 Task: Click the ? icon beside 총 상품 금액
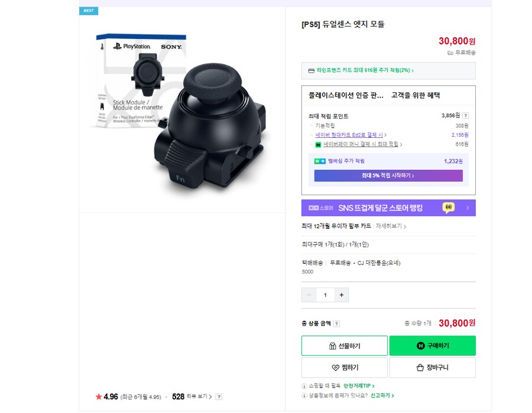point(337,323)
